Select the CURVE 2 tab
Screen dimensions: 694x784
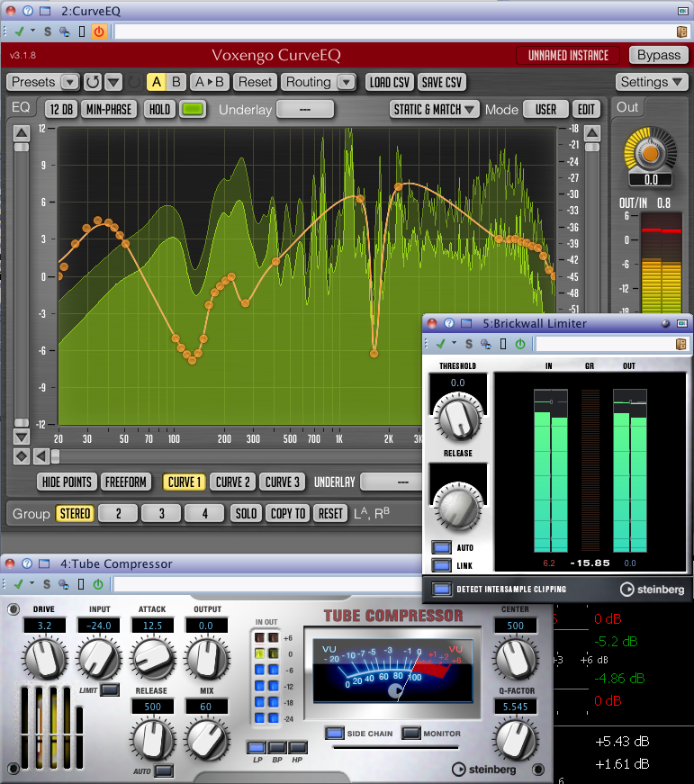(x=232, y=482)
